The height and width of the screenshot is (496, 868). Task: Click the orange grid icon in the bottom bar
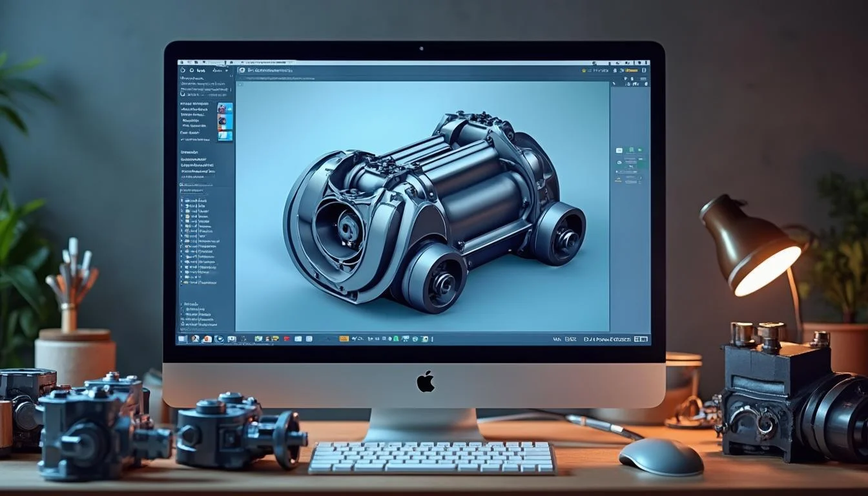tap(344, 339)
